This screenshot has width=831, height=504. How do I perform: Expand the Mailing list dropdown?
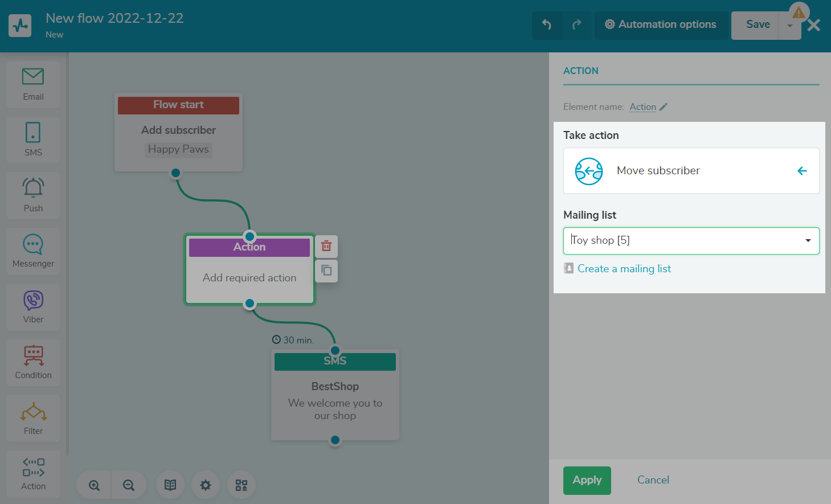pyautogui.click(x=808, y=240)
